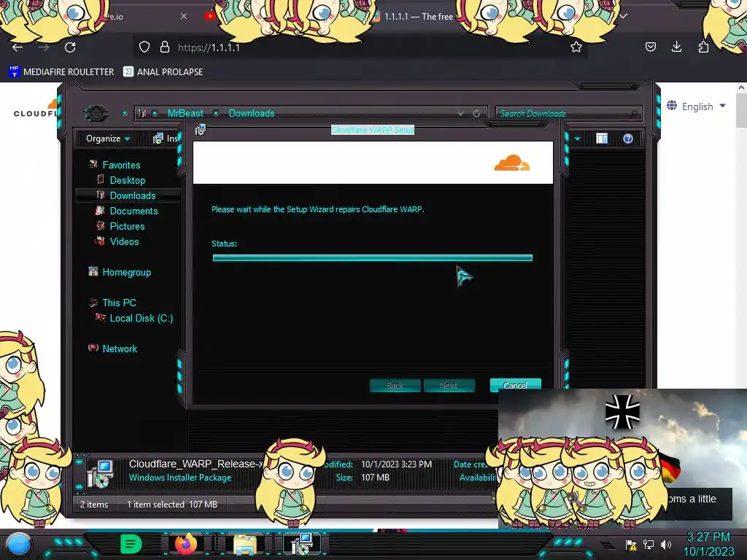The height and width of the screenshot is (560, 747).
Task: Save page to Pocket
Action: pos(650,47)
